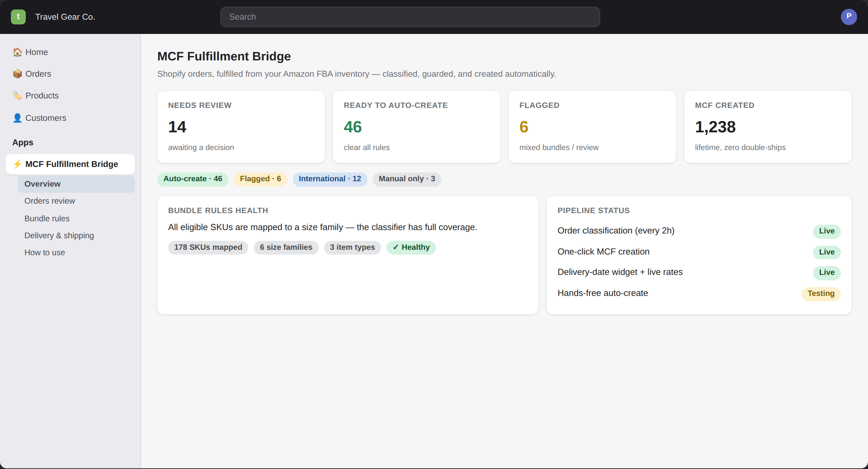868x469 pixels.
Task: Click the green Travel Gear Co. store logo
Action: 18,17
